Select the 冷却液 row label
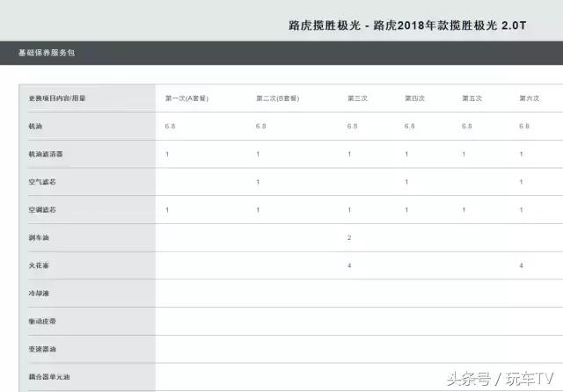Viewport: 563px width, 392px height. [39, 294]
